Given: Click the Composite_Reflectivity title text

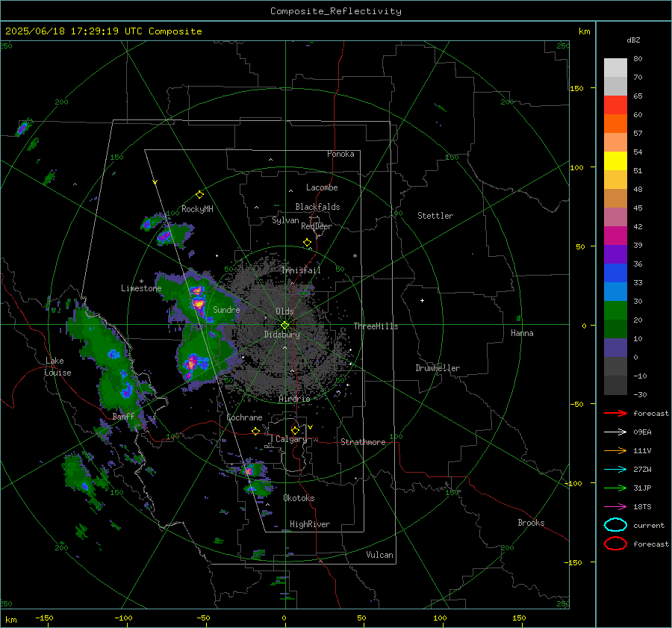Looking at the screenshot, I should 336,11.
